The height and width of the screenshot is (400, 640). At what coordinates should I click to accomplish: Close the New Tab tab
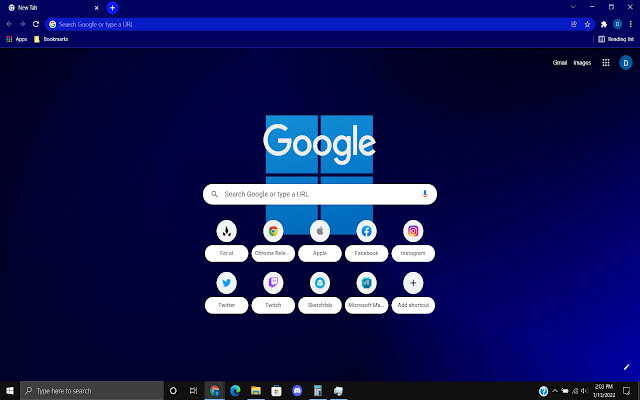(97, 8)
